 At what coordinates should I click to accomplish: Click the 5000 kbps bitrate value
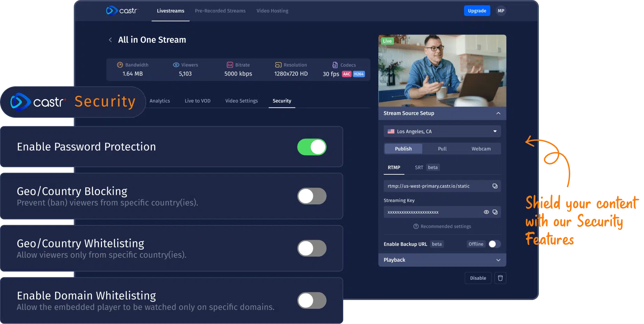point(238,74)
